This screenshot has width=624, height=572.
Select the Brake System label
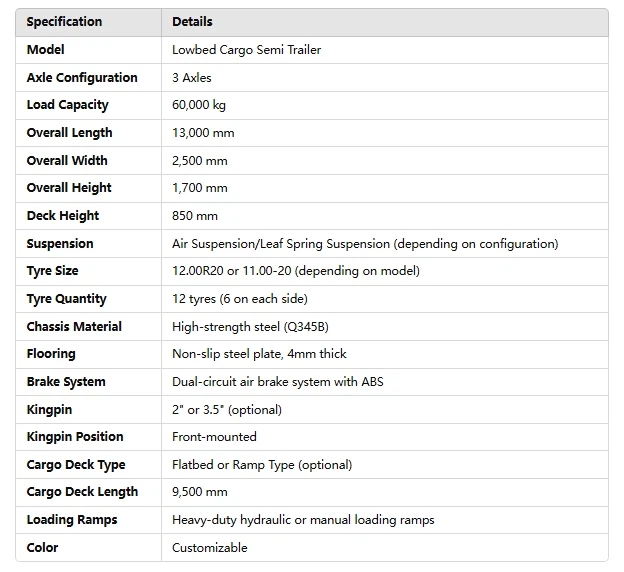point(66,382)
